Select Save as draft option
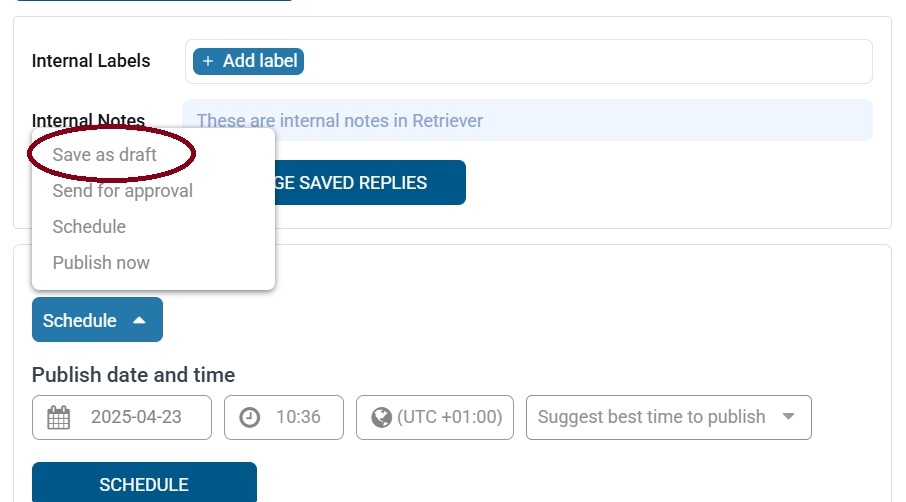The image size is (906, 502). [105, 155]
